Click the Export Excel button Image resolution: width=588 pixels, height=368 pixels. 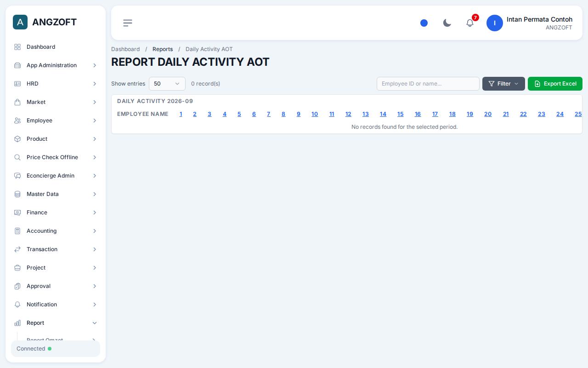point(555,84)
